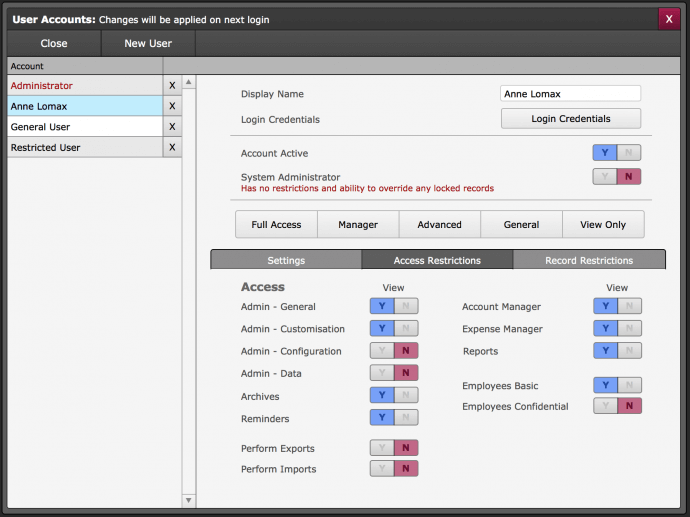The image size is (690, 517).
Task: Click the Display Name text field
Action: [x=570, y=94]
